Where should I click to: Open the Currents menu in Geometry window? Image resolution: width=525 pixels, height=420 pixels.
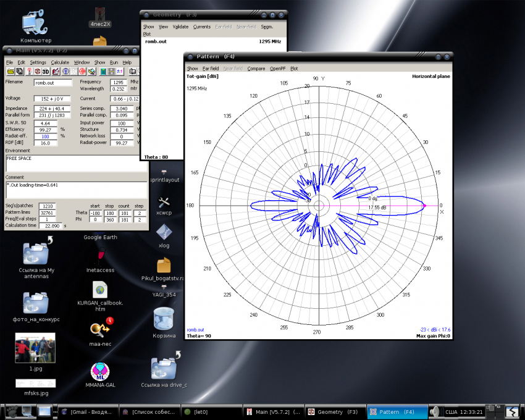click(x=202, y=27)
